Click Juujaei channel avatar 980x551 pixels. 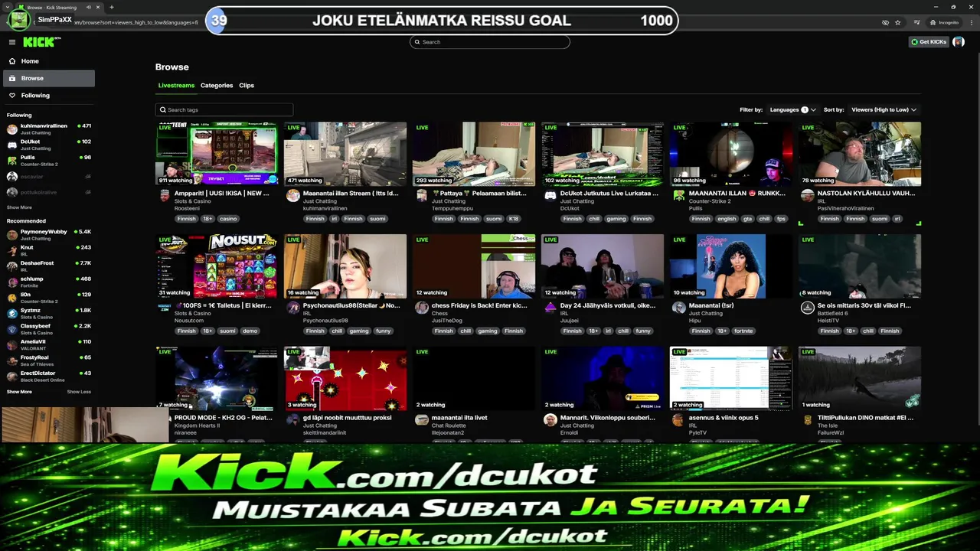click(550, 308)
